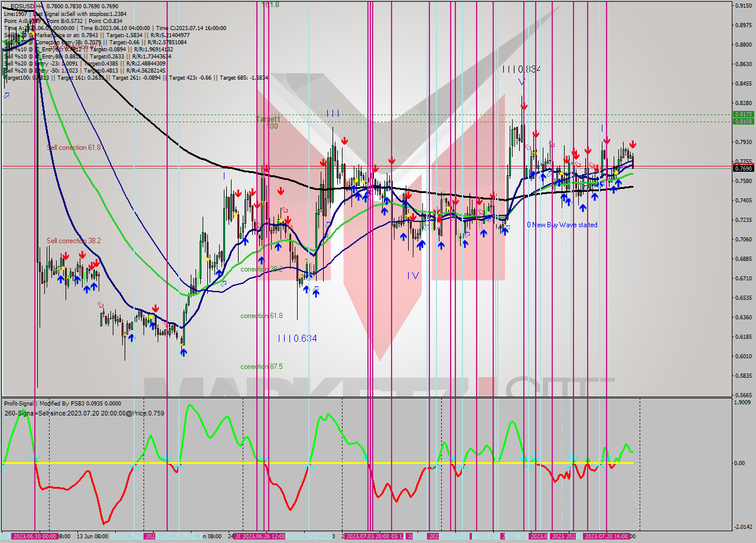This screenshot has height=543, width=756.
Task: Select the '0 New Buy Wave started' label
Action: (x=562, y=225)
